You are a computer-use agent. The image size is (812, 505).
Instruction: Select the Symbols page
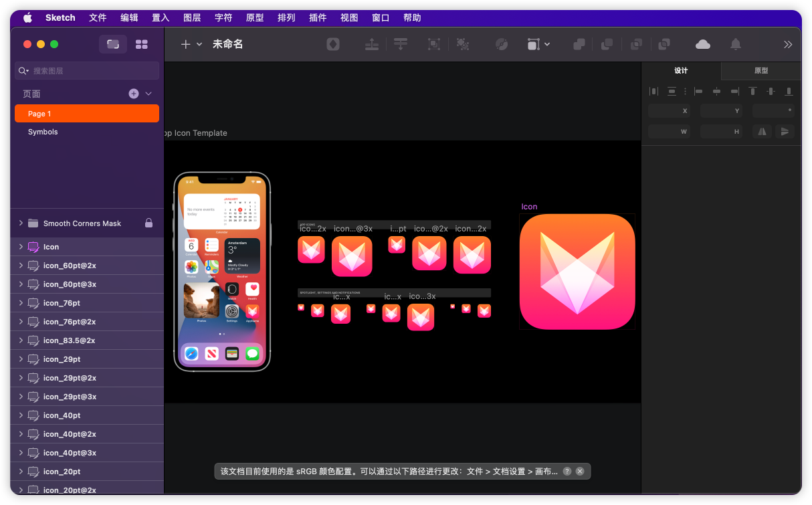click(x=43, y=132)
